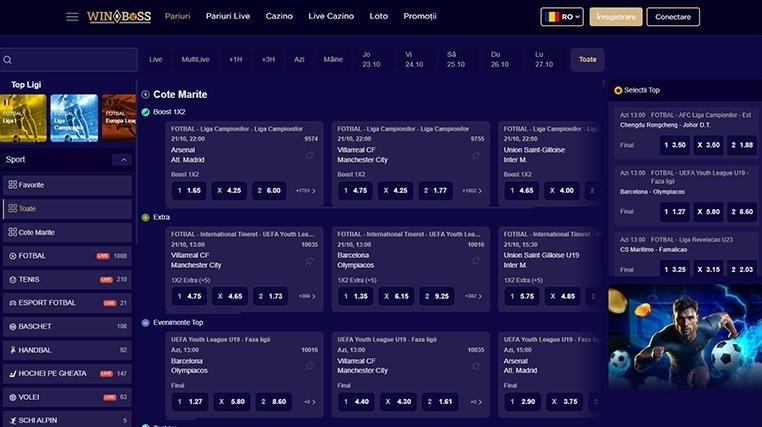Select VOLEI sport in sidebar
762x427 pixels.
click(67, 397)
